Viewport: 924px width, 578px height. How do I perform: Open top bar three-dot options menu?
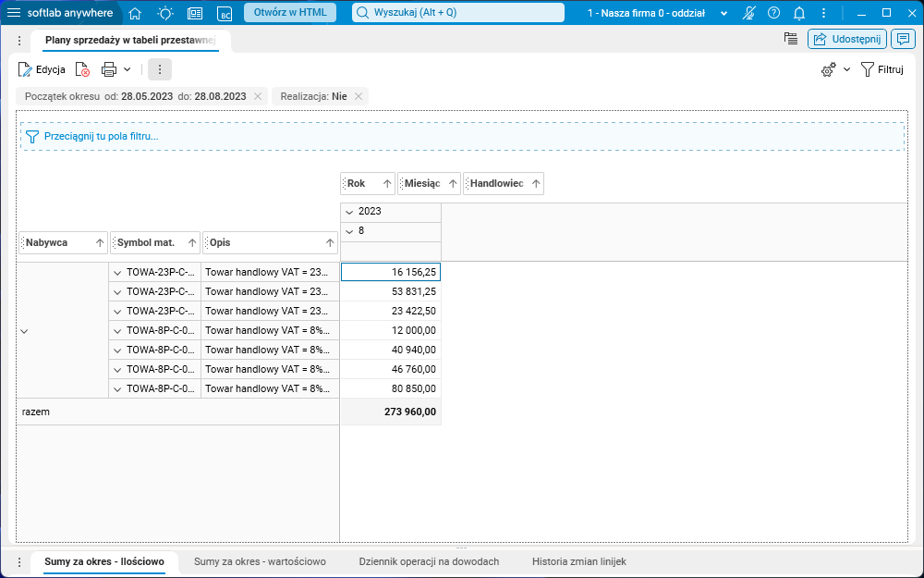[x=824, y=13]
